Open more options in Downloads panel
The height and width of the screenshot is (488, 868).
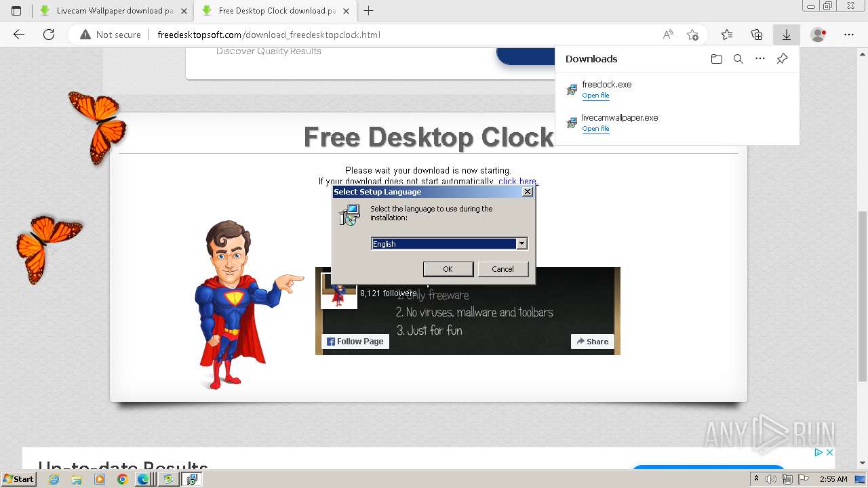760,59
